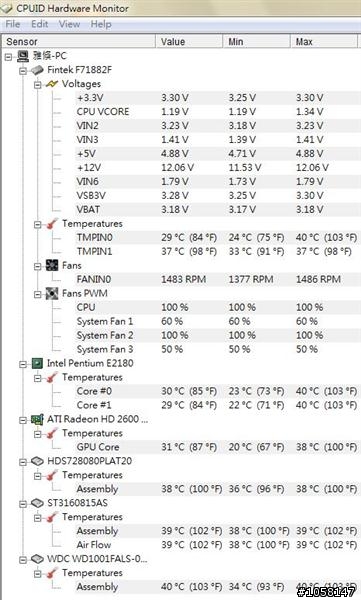Image resolution: width=361 pixels, height=600 pixels.
Task: Click the ATI Radeon graphics card icon
Action: point(37,419)
